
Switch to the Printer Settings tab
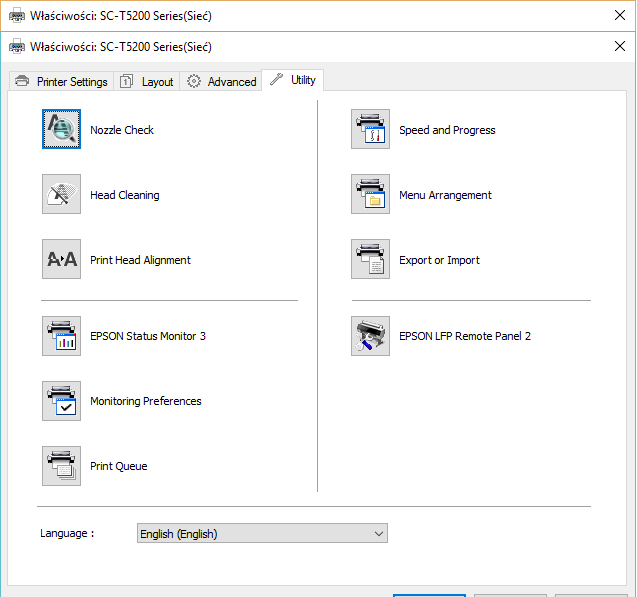(x=62, y=82)
